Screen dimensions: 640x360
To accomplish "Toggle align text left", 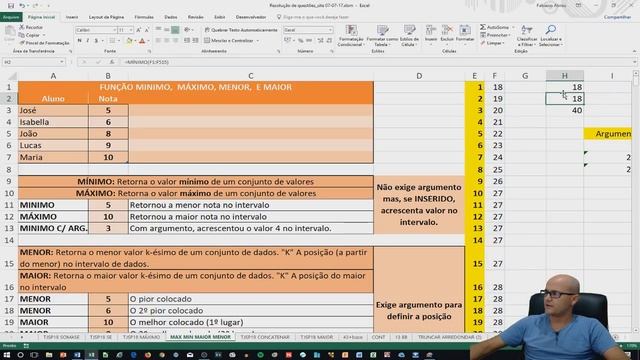I will 158,40.
